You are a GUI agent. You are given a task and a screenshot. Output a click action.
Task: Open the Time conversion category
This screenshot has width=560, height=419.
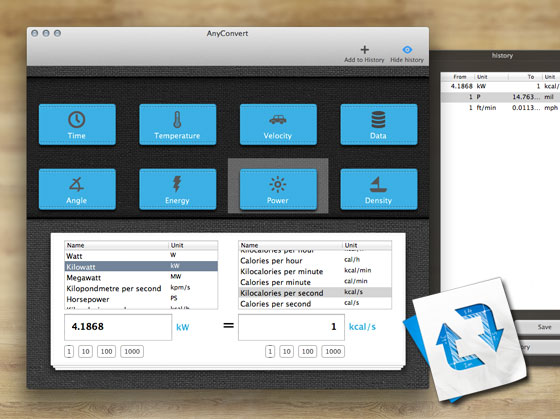point(77,124)
